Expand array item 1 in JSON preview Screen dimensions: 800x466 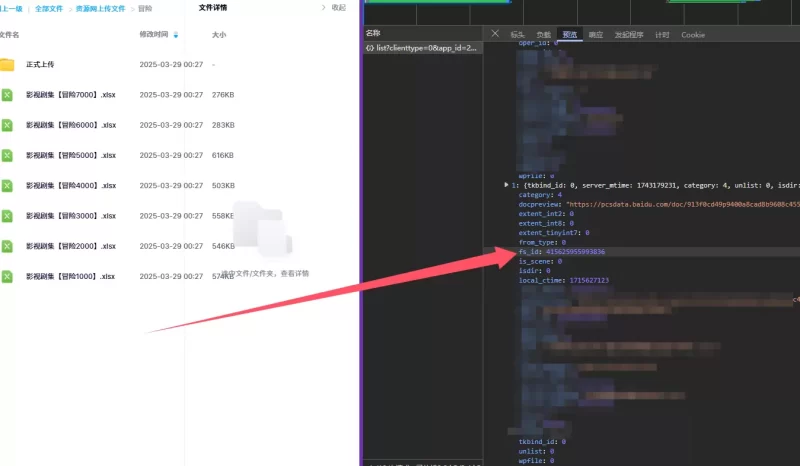tap(506, 185)
